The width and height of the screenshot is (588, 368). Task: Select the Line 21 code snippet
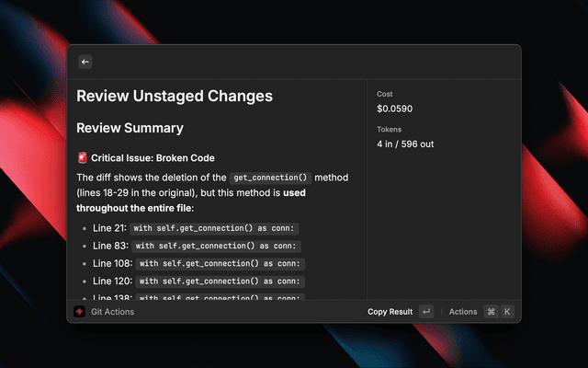(x=215, y=228)
